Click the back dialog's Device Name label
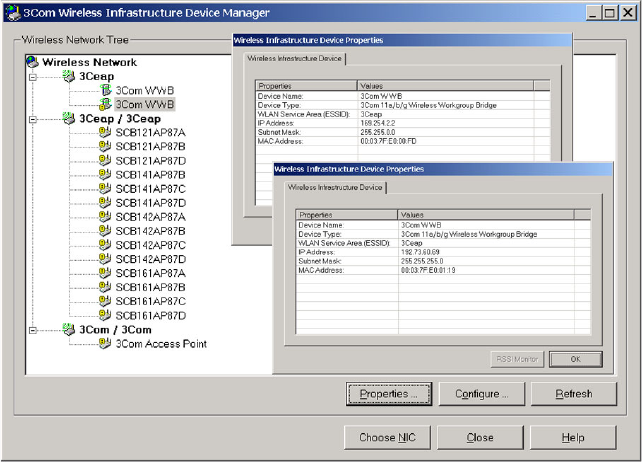 coord(280,96)
